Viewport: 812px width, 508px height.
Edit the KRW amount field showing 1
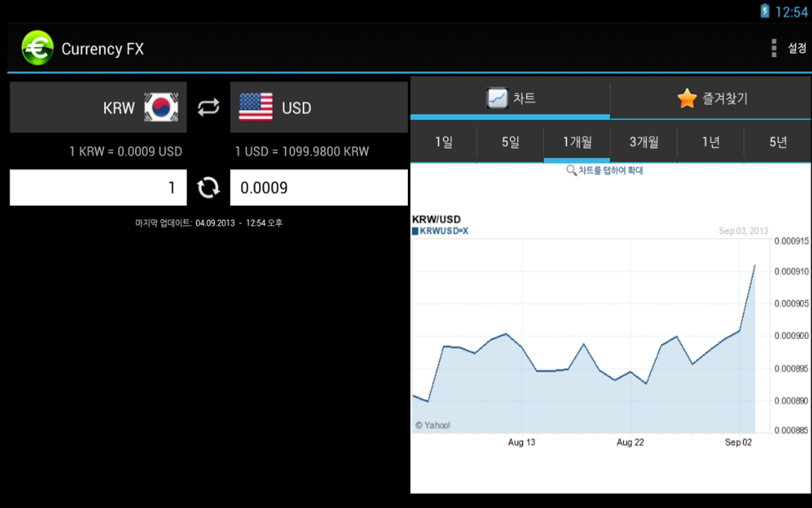click(x=98, y=187)
